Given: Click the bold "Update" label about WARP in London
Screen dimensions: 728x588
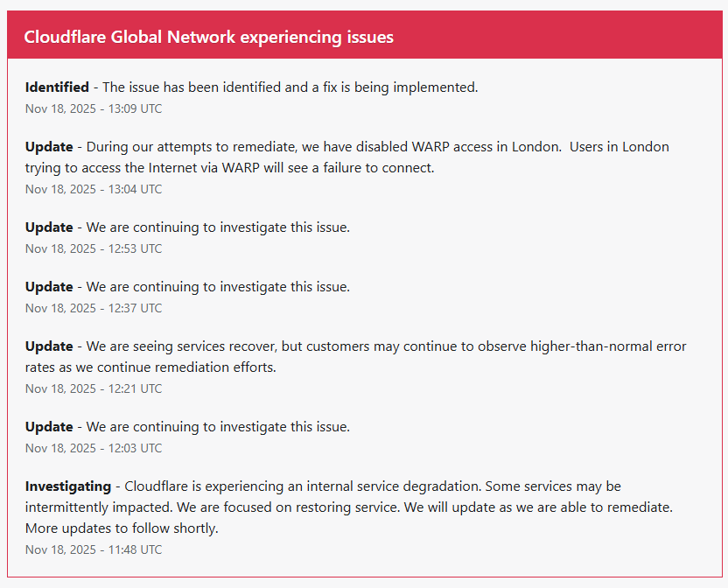Looking at the screenshot, I should 49,147.
